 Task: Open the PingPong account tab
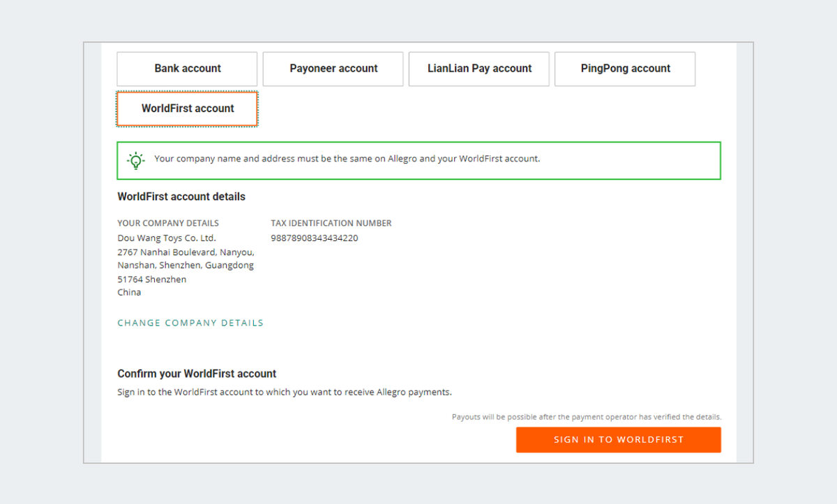[x=625, y=69]
